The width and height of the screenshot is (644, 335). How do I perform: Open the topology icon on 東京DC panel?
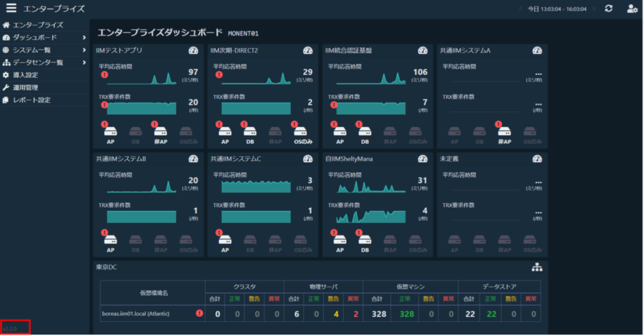tap(537, 267)
